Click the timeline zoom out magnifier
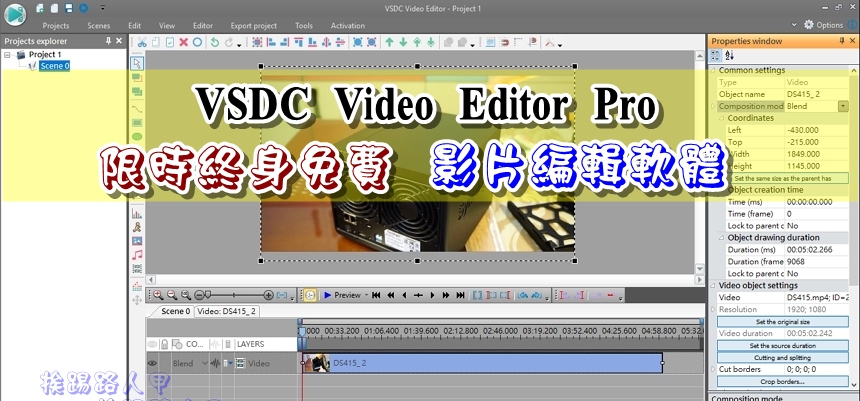 [172, 295]
